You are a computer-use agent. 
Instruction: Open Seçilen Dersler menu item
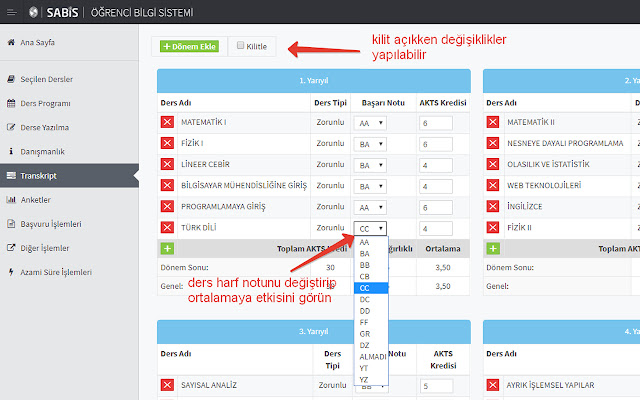(46, 79)
